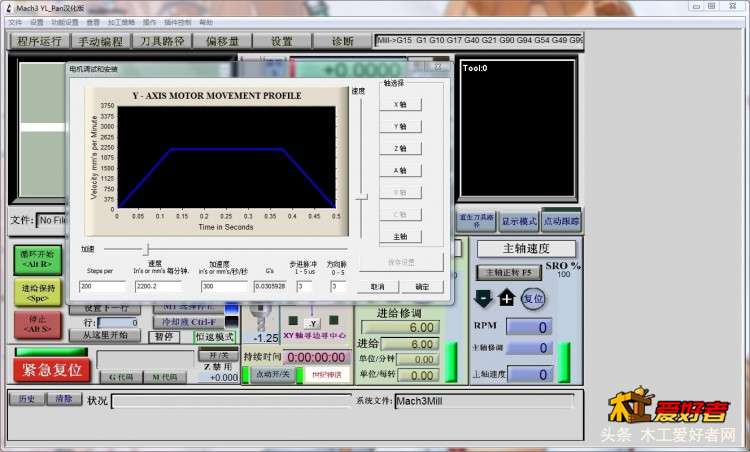Toggle the 点动开/关 jog button
Viewport: 750px width, 452px height.
(273, 374)
